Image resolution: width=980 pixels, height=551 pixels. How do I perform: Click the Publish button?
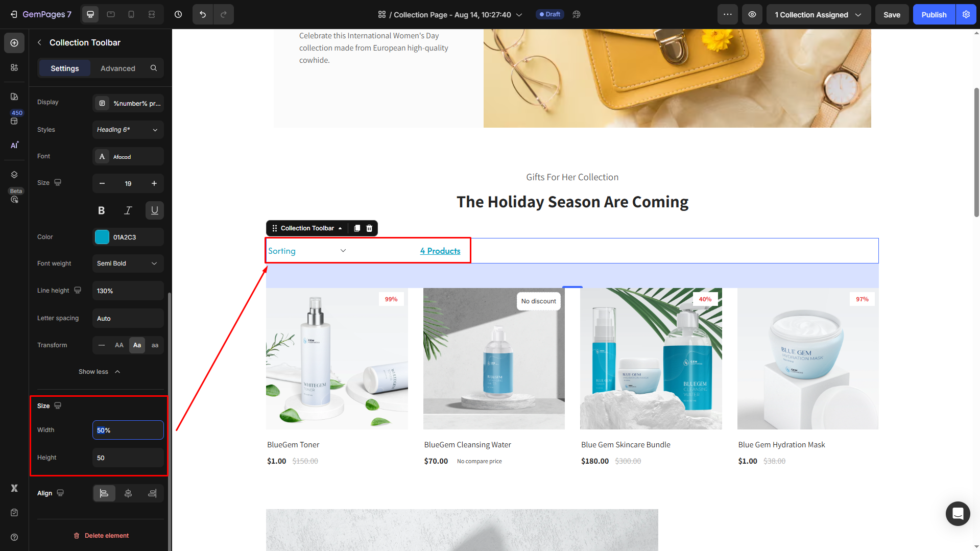934,14
